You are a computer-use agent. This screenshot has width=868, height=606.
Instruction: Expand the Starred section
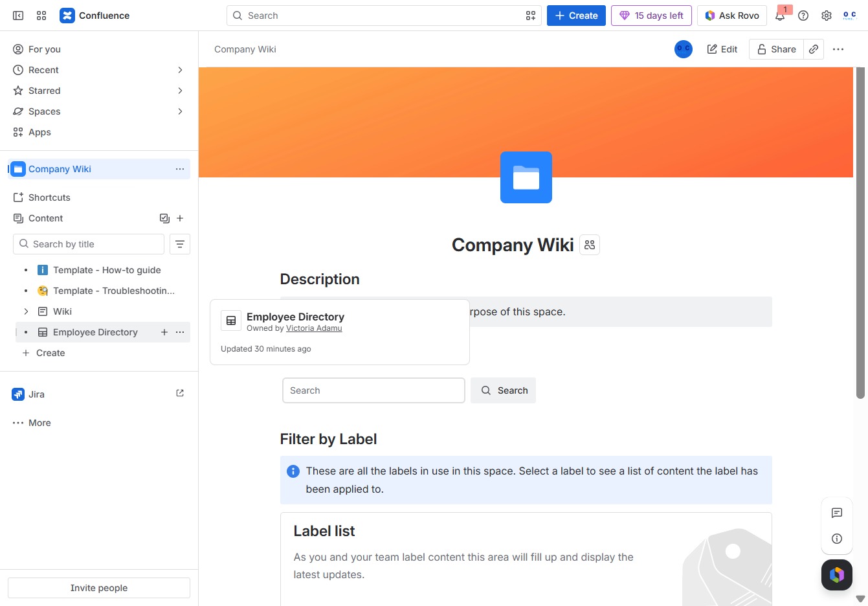click(x=180, y=91)
